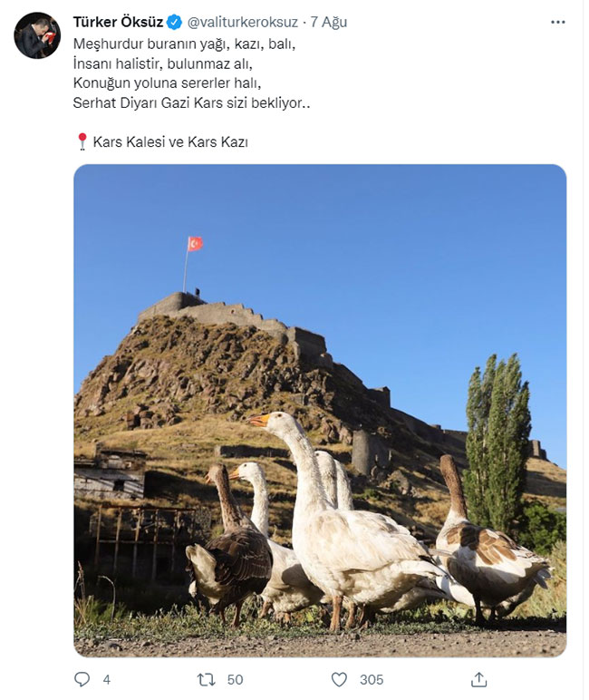The width and height of the screenshot is (589, 700).
Task: Open the Kars castle and geese photo
Action: 320,410
